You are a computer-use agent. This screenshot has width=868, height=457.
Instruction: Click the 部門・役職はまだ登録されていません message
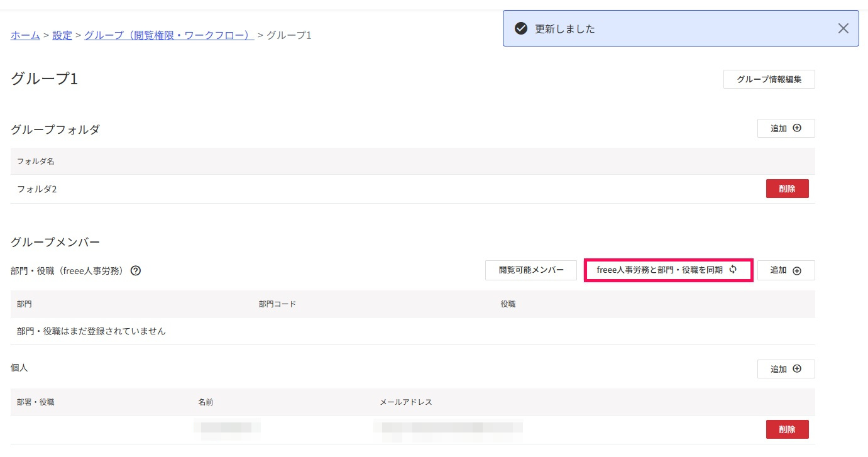[91, 331]
